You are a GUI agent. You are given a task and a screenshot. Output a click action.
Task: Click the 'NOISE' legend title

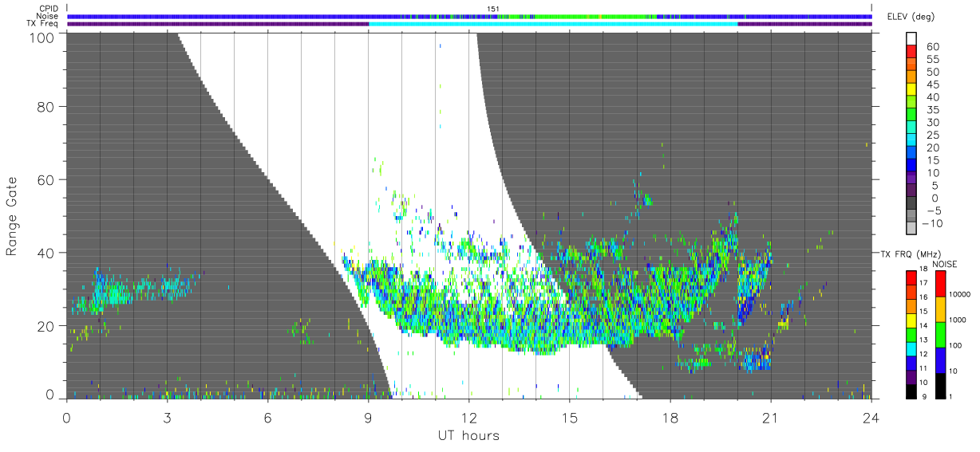(x=944, y=263)
